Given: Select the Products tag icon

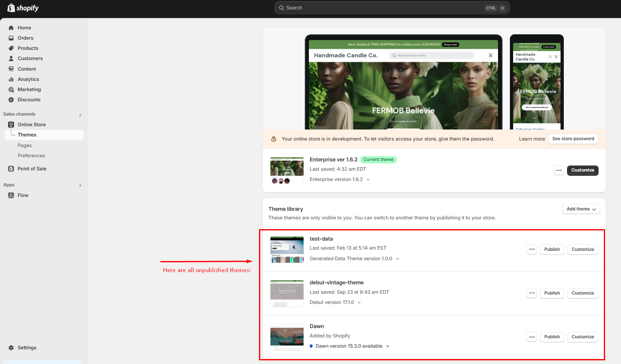Looking at the screenshot, I should click(x=11, y=48).
